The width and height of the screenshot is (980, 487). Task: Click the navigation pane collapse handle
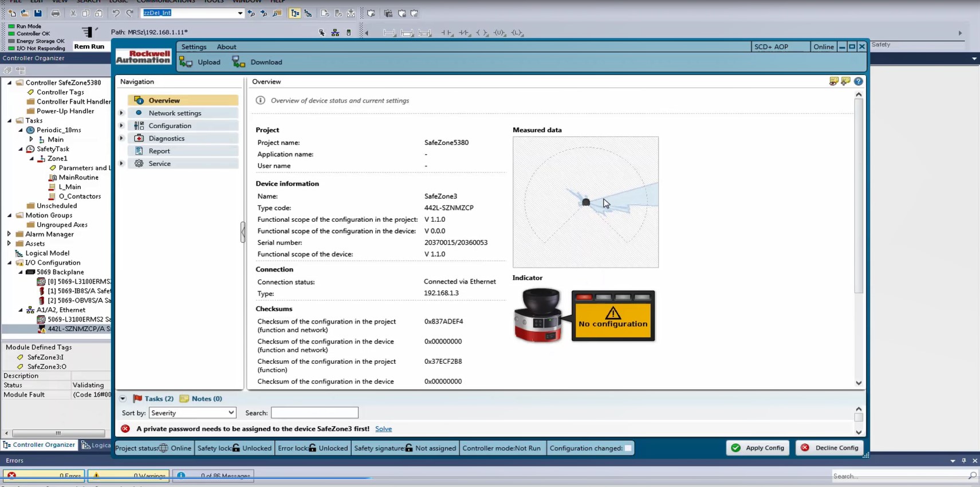(243, 232)
